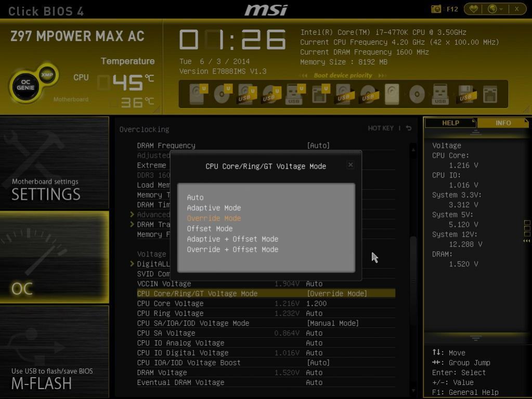Open the M-FLASH section
This screenshot has height=399, width=532.
(54, 351)
